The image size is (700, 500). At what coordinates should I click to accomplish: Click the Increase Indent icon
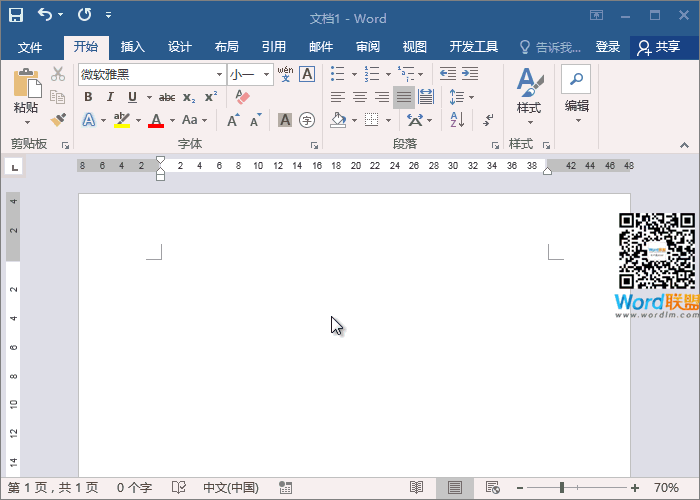pos(470,74)
